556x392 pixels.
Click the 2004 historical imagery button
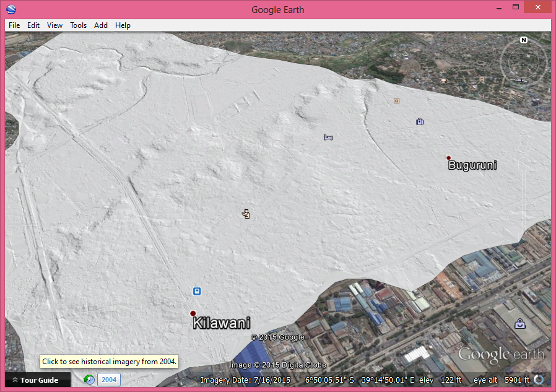tap(109, 380)
